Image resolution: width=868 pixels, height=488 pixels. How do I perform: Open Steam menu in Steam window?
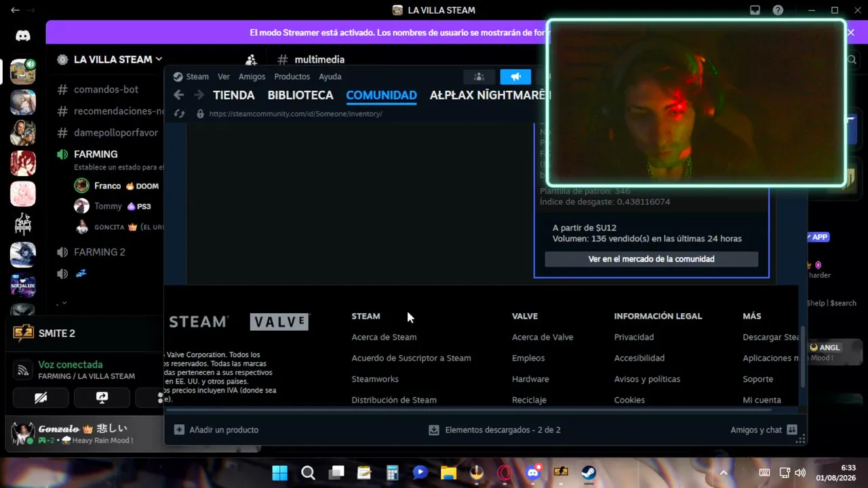click(197, 77)
